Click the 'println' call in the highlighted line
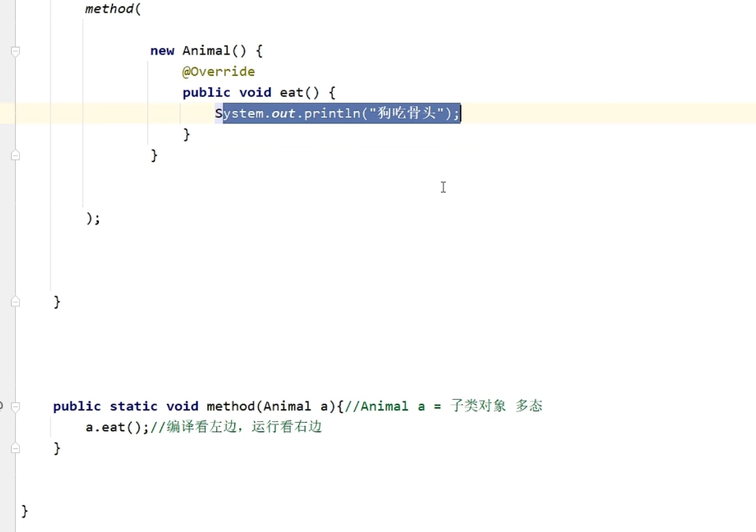 coord(332,113)
